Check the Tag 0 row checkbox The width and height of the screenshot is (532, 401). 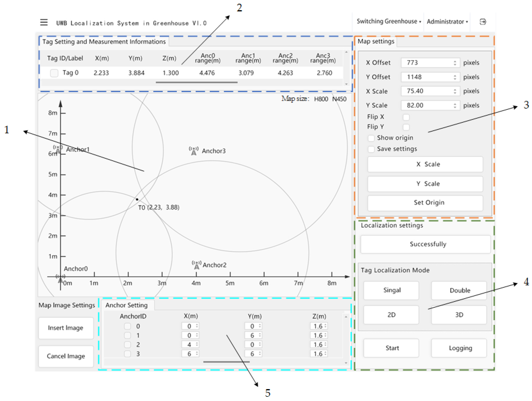[x=54, y=73]
